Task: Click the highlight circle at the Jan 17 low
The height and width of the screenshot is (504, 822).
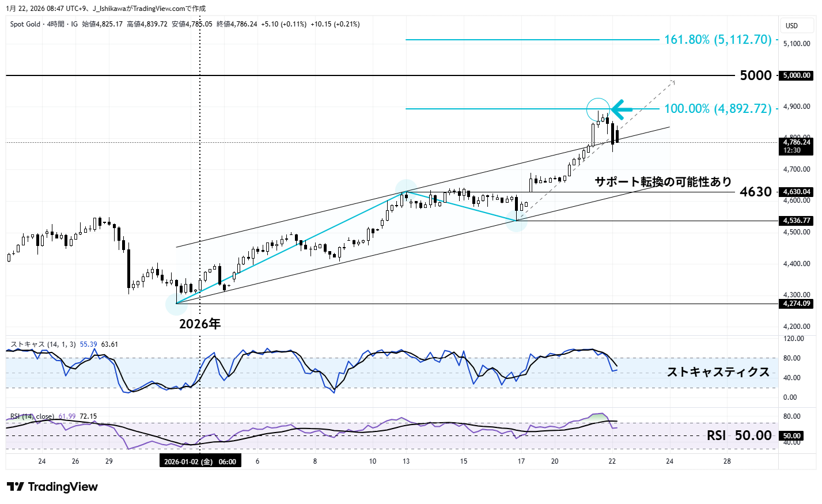Action: click(x=517, y=221)
